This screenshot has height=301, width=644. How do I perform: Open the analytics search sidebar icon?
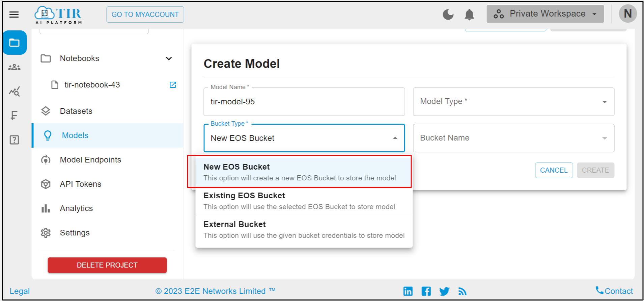14,91
